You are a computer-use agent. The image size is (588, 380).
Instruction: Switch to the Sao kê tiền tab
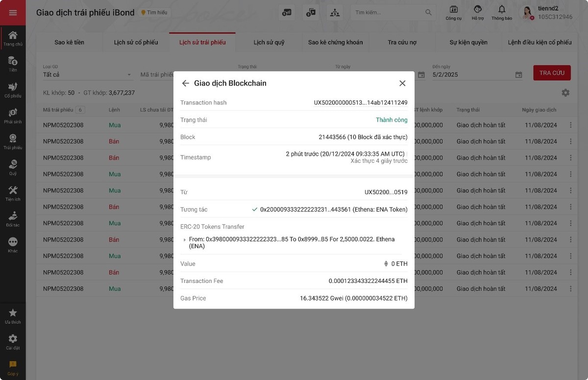(69, 42)
